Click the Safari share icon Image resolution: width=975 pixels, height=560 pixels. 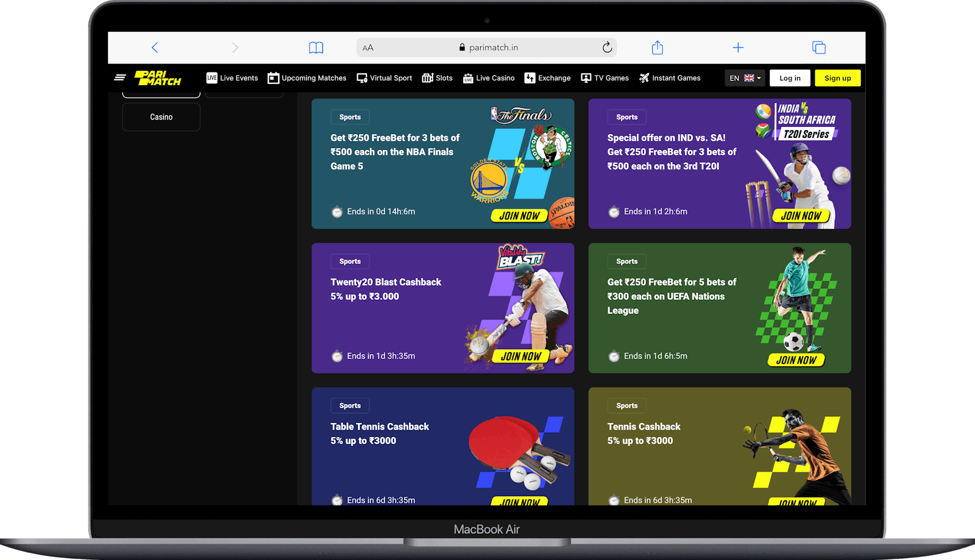tap(657, 48)
